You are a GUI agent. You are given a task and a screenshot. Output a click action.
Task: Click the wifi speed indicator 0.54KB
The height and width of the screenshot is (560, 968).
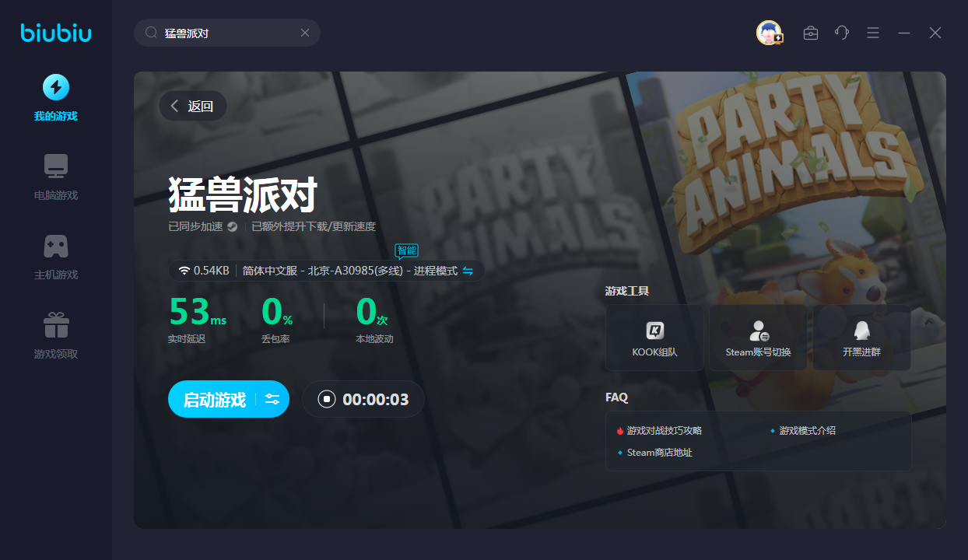(204, 271)
